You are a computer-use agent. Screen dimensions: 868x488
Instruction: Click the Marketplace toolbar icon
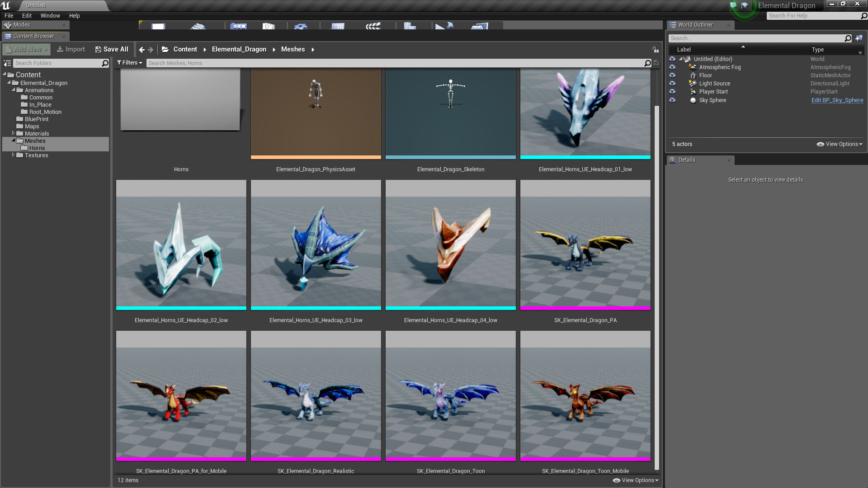[x=269, y=26]
